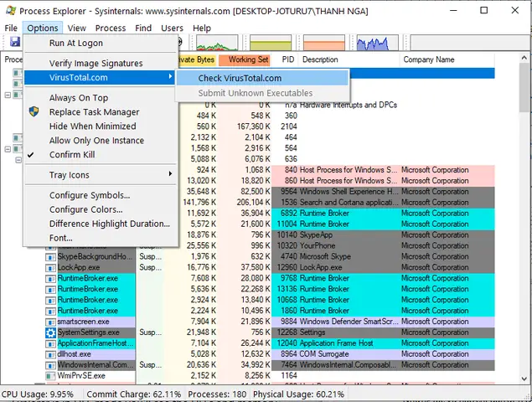Enable Hide When Minimized
Viewport: 532px width, 402px height.
click(93, 126)
